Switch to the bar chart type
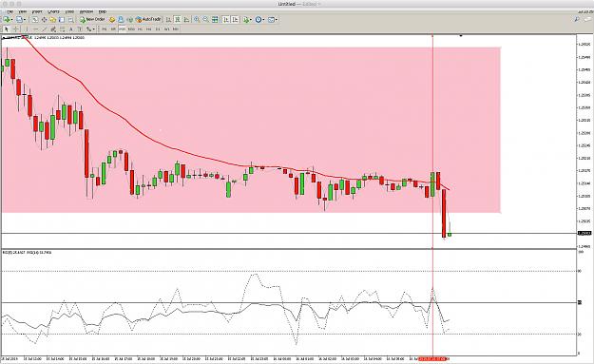The height and width of the screenshot is (364, 594). [168, 19]
